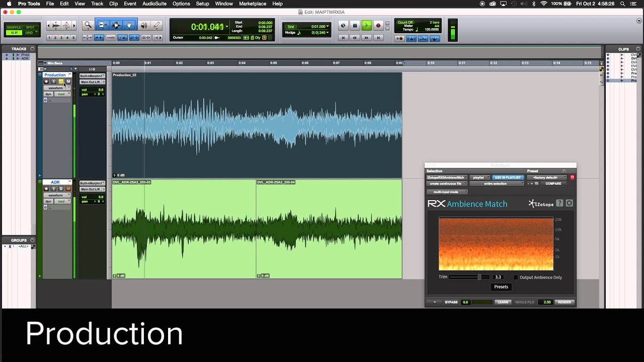Click the Trim value field 3.3
Image resolution: width=644 pixels, height=362 pixels.
(498, 277)
